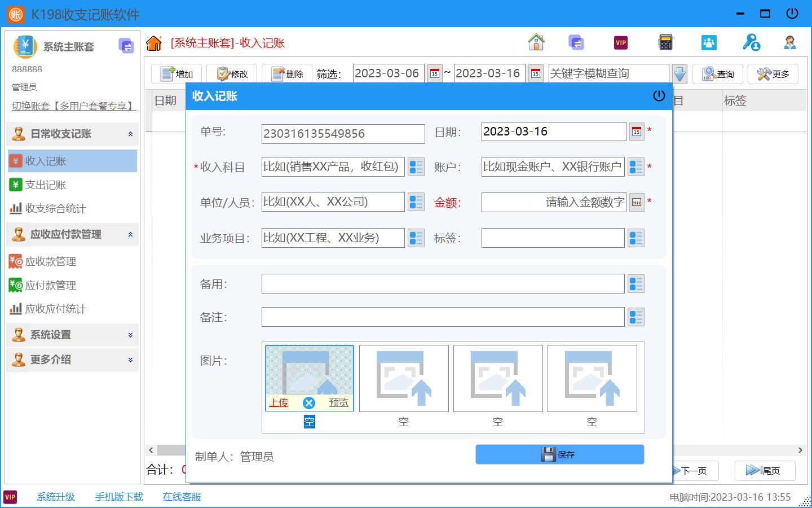Viewport: 812px width, 508px height.
Task: Click the account switch icon beside 系统主账套
Action: click(126, 46)
